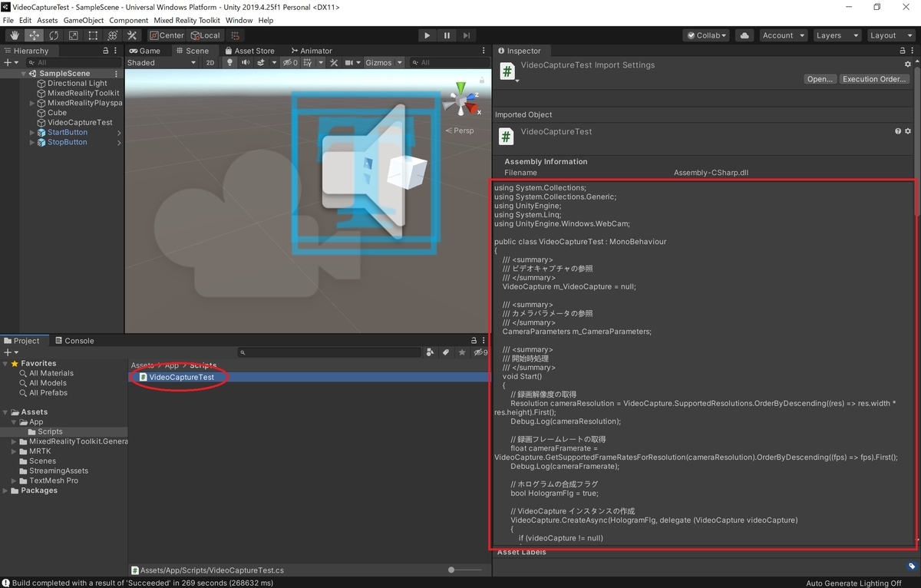This screenshot has height=588, width=921.
Task: Collapse the Assets folder tree
Action: (6, 412)
